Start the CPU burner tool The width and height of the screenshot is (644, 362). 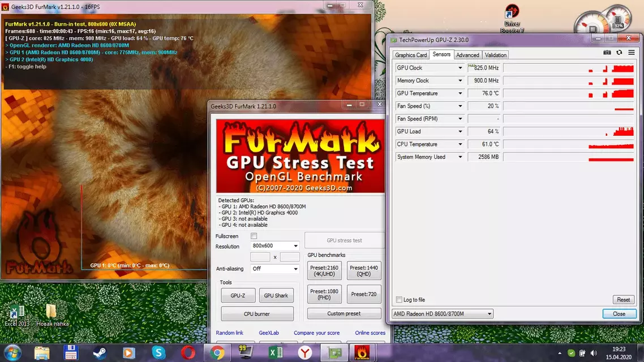pos(257,313)
